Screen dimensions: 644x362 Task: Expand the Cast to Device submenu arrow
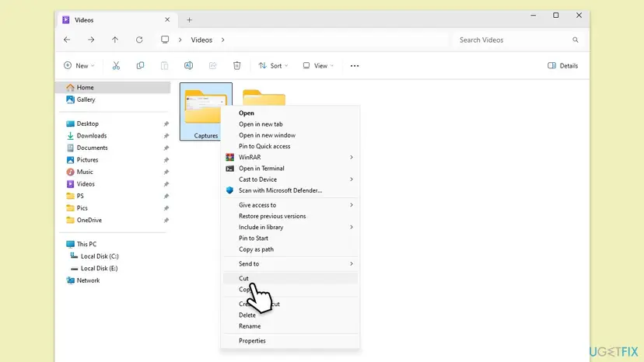[352, 179]
